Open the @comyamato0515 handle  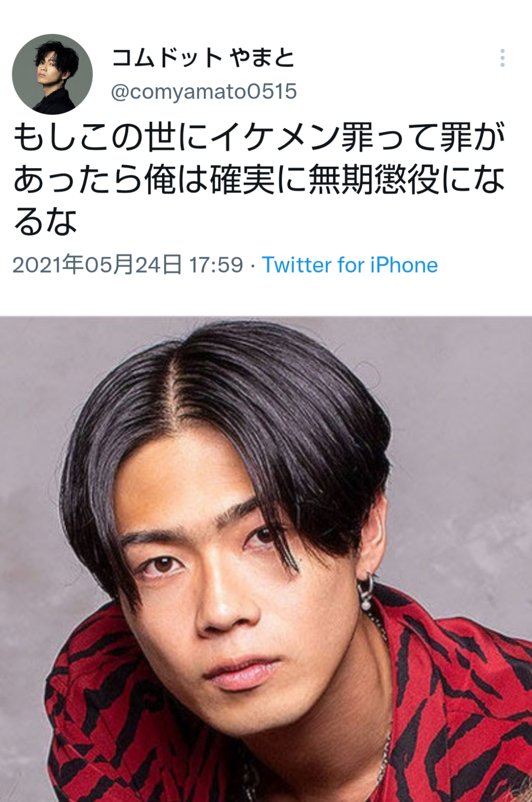[x=204, y=92]
